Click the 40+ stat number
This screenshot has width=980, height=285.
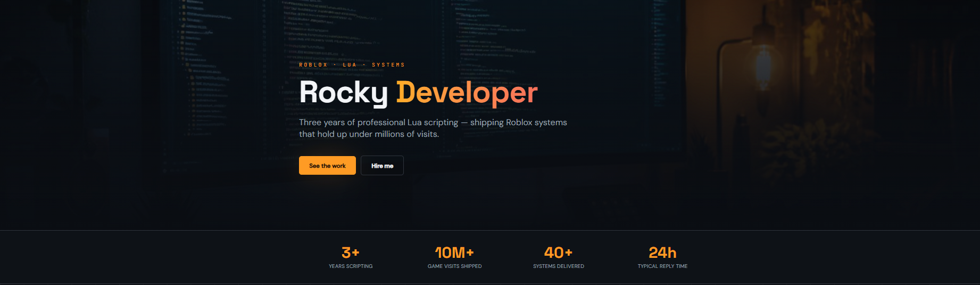pos(558,253)
